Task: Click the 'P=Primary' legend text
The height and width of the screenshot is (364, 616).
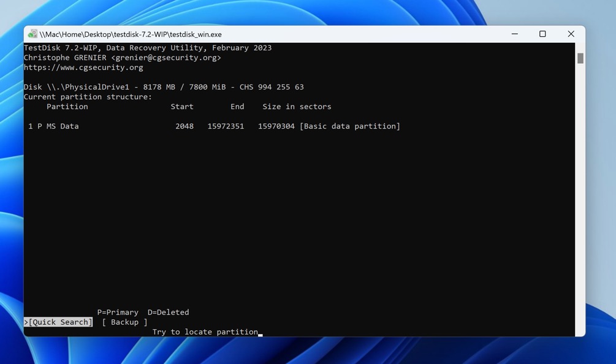Action: pos(118,312)
